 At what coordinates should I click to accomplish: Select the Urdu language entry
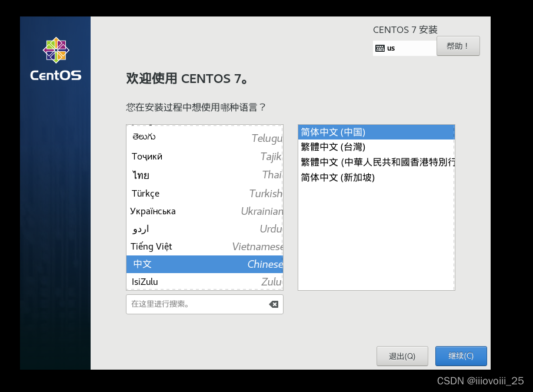click(204, 228)
